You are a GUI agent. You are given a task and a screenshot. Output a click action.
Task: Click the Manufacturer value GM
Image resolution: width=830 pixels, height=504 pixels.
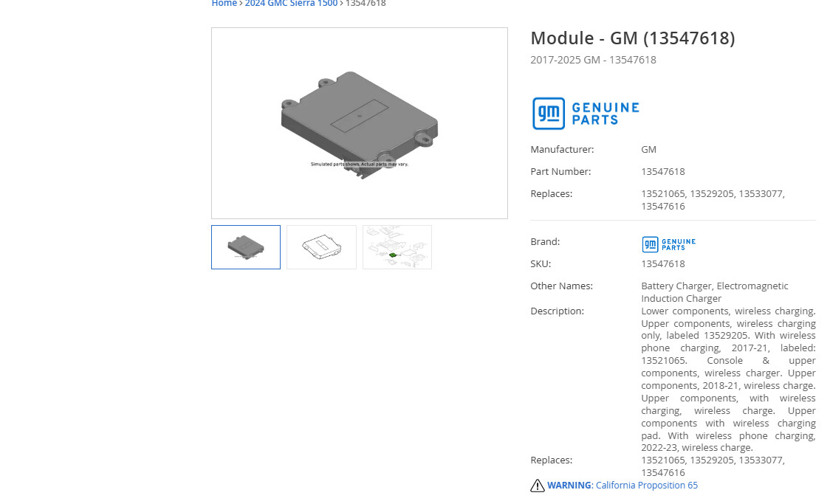point(648,149)
